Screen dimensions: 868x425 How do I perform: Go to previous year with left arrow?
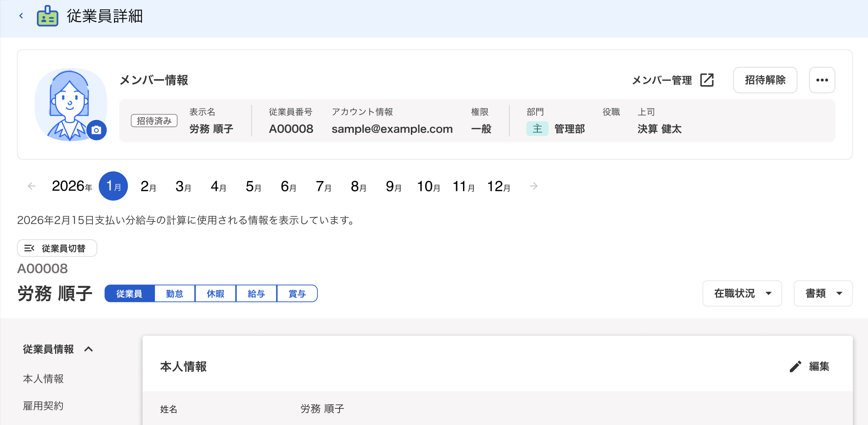(x=32, y=186)
